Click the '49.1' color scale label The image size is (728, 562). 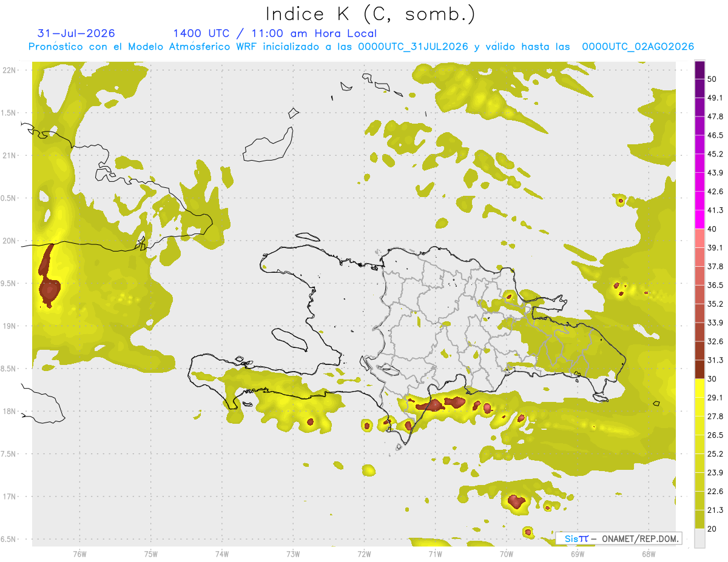(715, 98)
